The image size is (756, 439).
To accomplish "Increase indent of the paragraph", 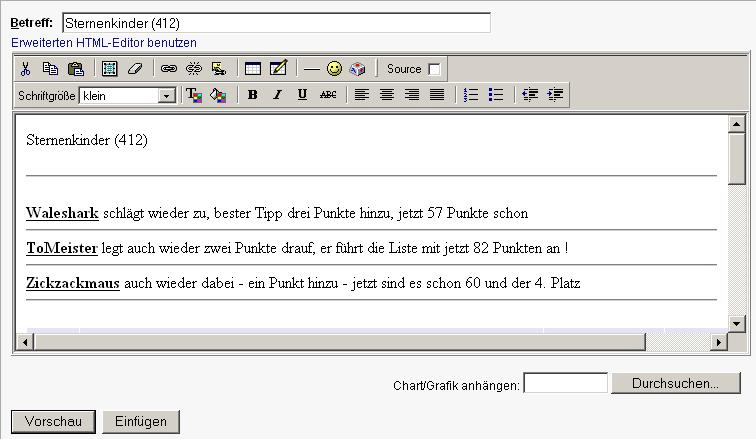I will pos(555,95).
